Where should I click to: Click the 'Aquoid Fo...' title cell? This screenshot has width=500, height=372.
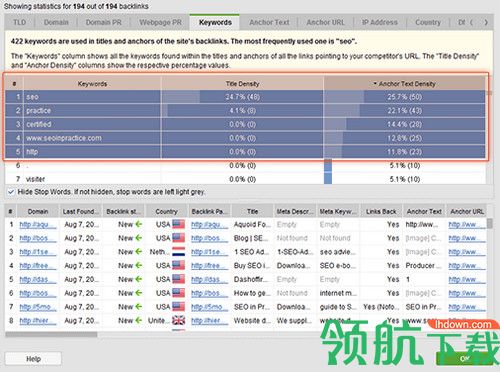pos(252,225)
